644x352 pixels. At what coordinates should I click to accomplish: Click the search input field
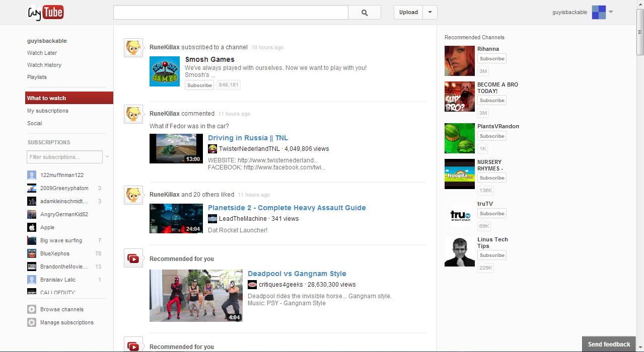(231, 13)
